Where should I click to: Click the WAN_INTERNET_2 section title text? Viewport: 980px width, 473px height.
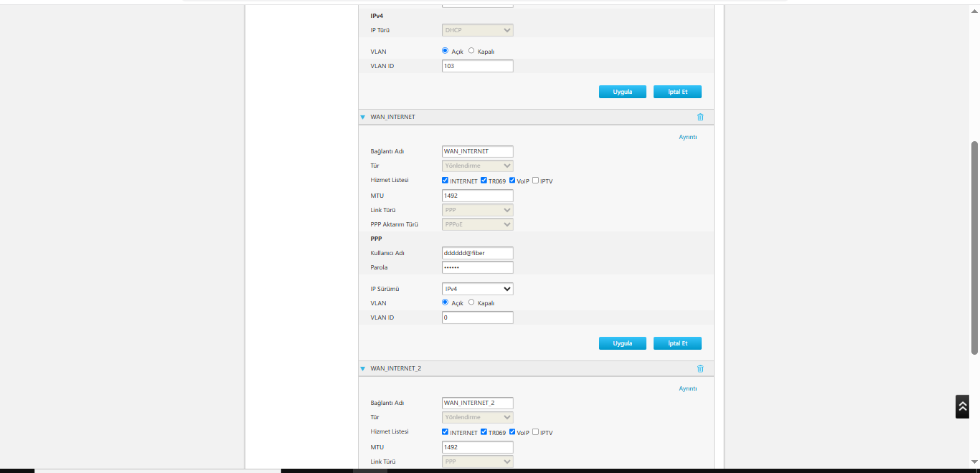[396, 368]
